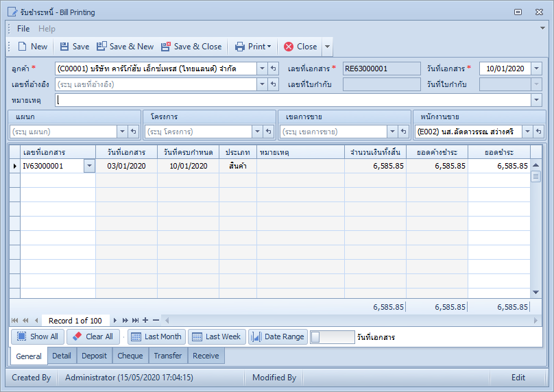Image resolution: width=554 pixels, height=392 pixels.
Task: Click the customer name input field
Action: pos(156,69)
